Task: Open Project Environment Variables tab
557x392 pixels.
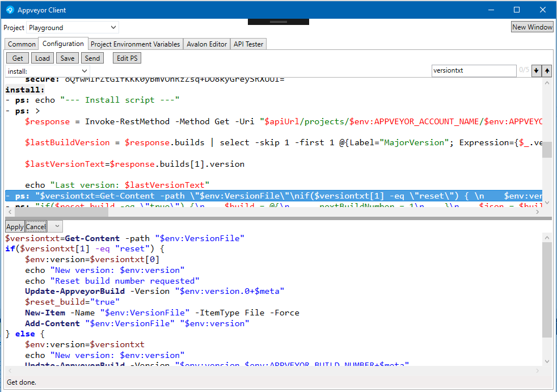Action: (136, 44)
